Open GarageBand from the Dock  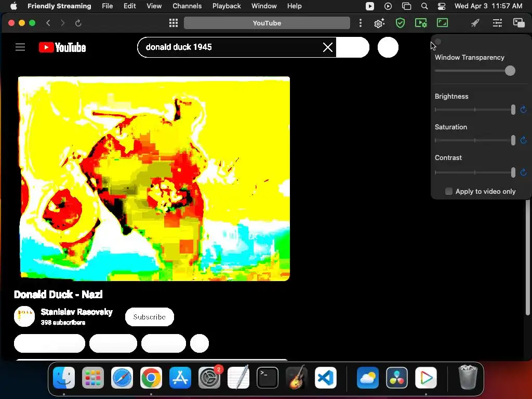(297, 377)
